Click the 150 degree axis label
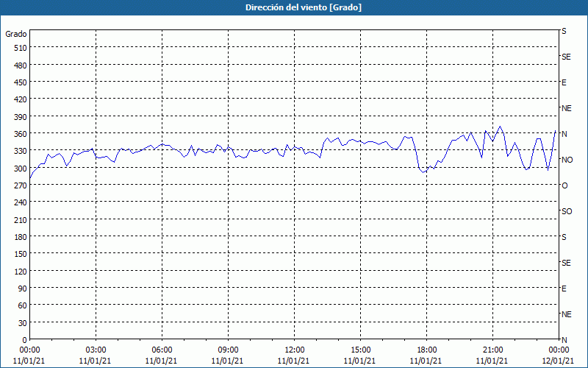This screenshot has width=588, height=368. [21, 254]
